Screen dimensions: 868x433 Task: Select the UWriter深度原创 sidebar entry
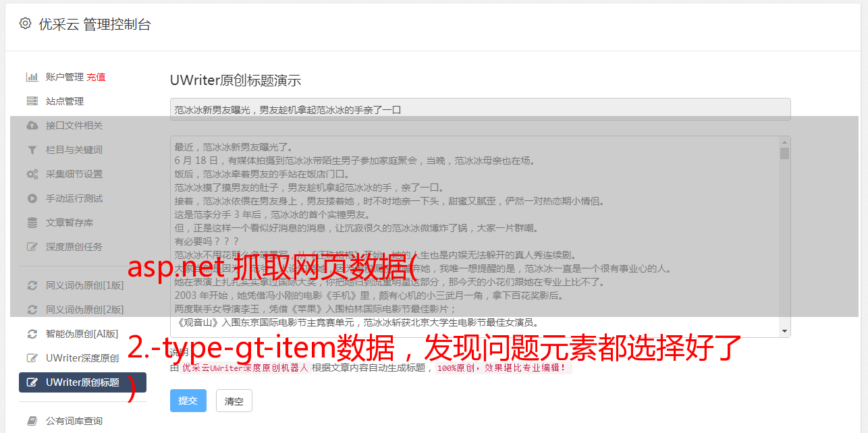pos(82,358)
